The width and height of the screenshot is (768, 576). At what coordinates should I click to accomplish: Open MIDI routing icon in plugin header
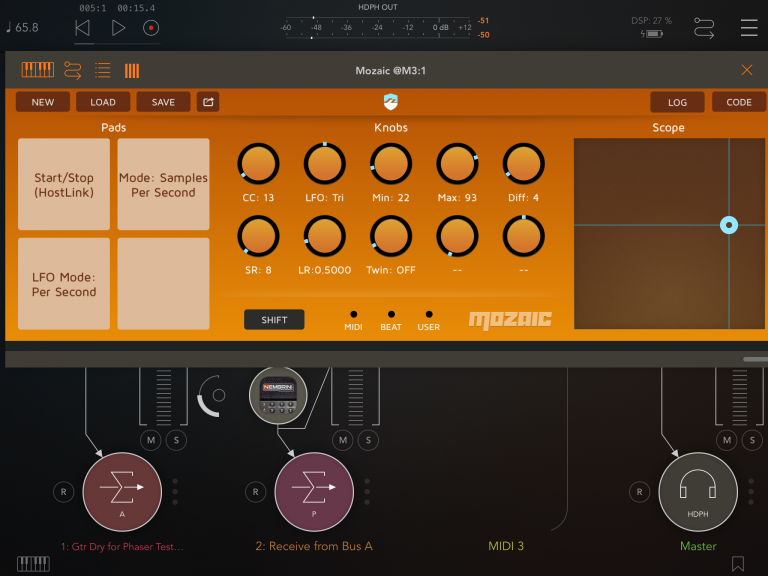(x=72, y=71)
